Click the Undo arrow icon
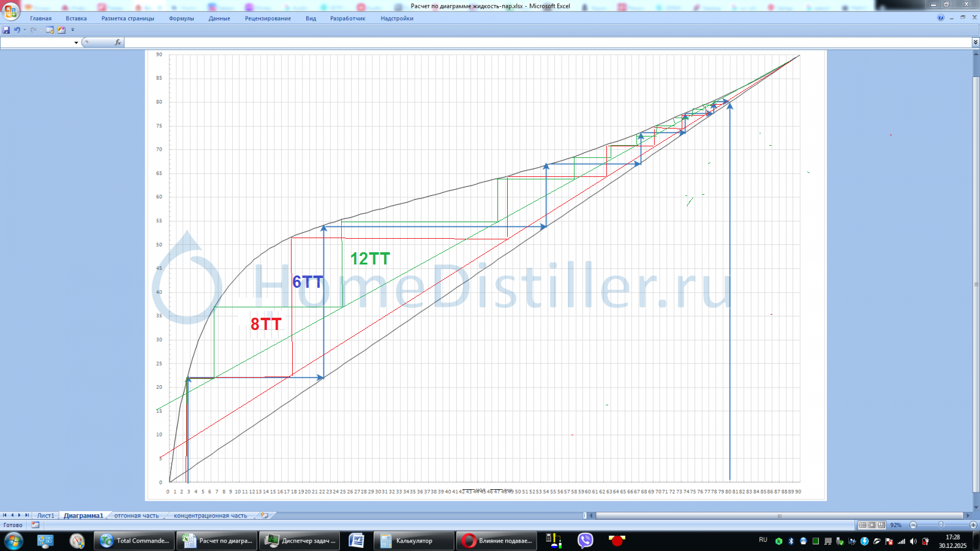This screenshot has height=551, width=980. [17, 29]
